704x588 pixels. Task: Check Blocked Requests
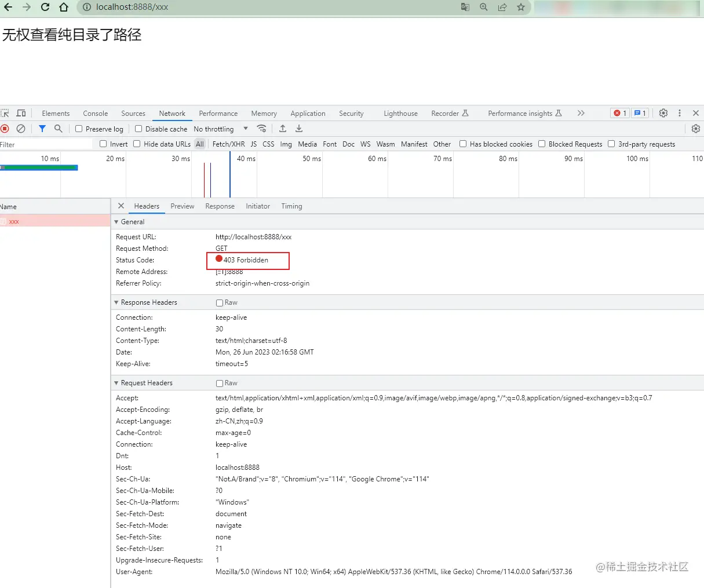(x=542, y=144)
